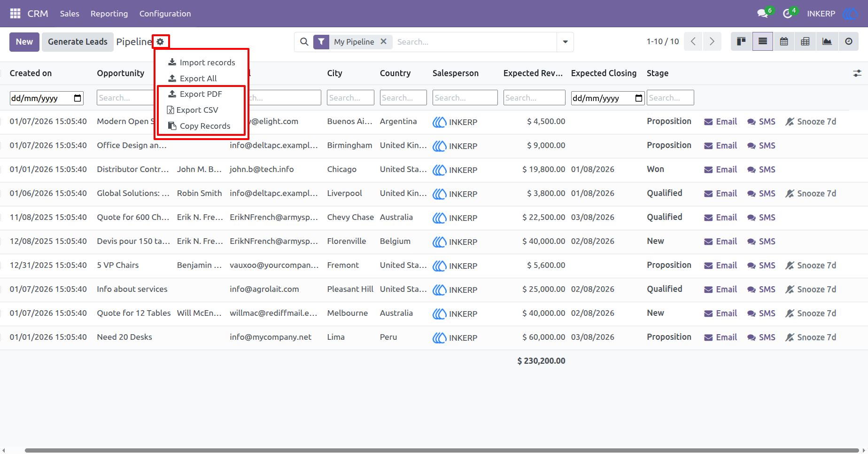Open the Reporting menu

(109, 14)
